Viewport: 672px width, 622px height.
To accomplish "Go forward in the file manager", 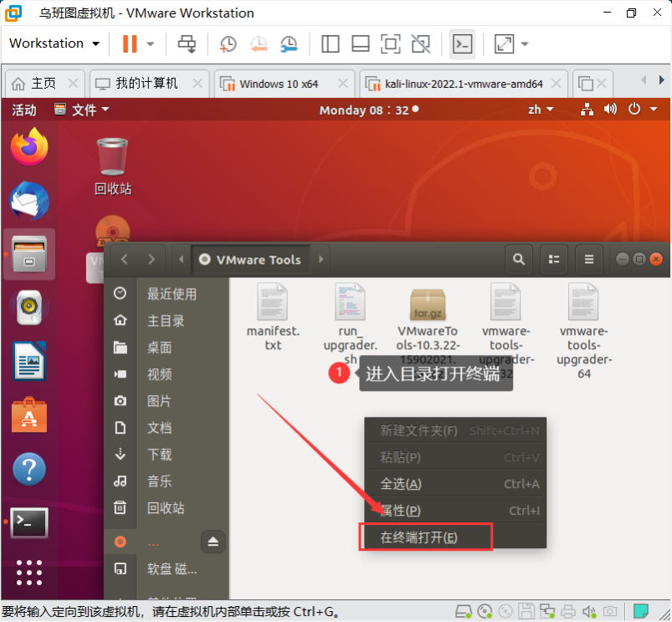I will (x=151, y=260).
